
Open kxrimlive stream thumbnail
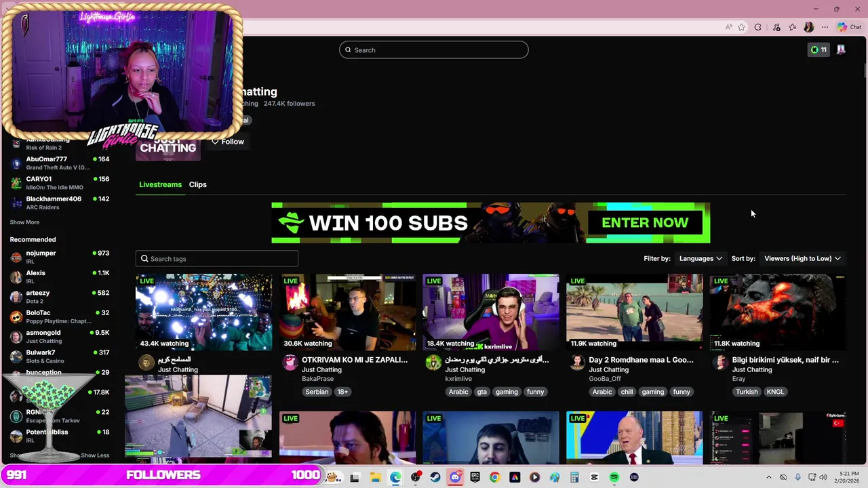pos(491,312)
